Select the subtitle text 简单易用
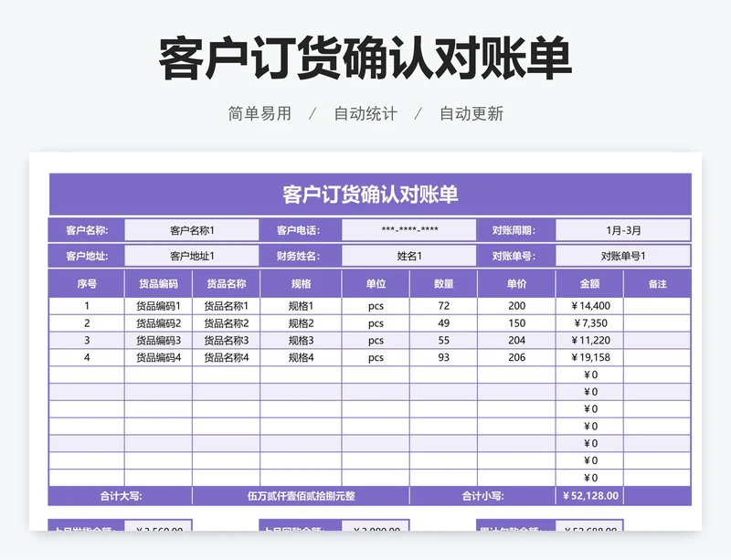Screen dimensions: 731x560 [x=260, y=113]
